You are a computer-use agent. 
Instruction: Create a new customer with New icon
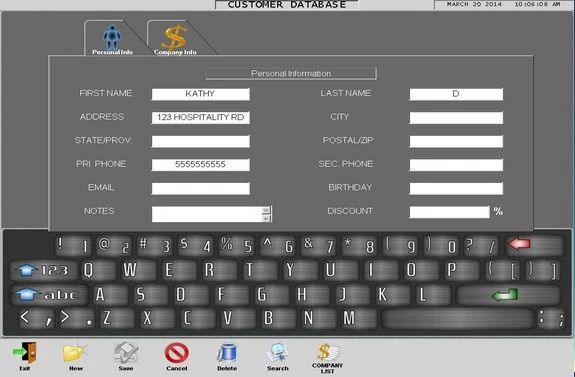click(x=75, y=356)
